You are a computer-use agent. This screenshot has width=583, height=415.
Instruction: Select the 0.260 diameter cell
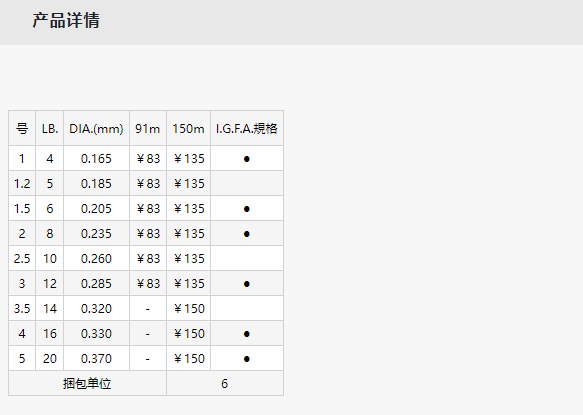(x=96, y=258)
